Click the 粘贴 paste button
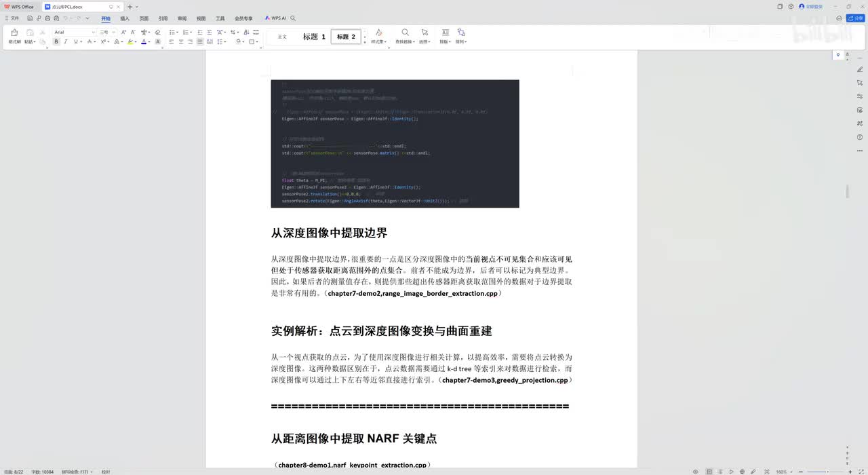Image resolution: width=868 pixels, height=475 pixels. tap(30, 37)
